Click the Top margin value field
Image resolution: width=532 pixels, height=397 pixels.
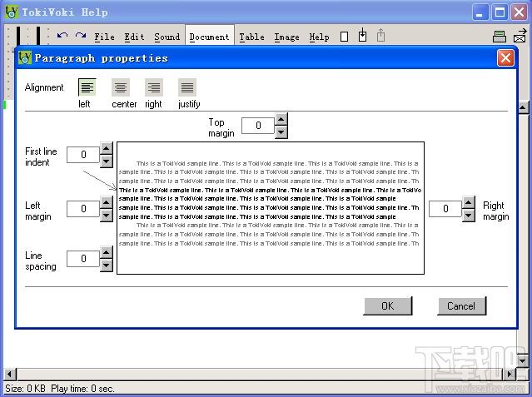pos(258,126)
